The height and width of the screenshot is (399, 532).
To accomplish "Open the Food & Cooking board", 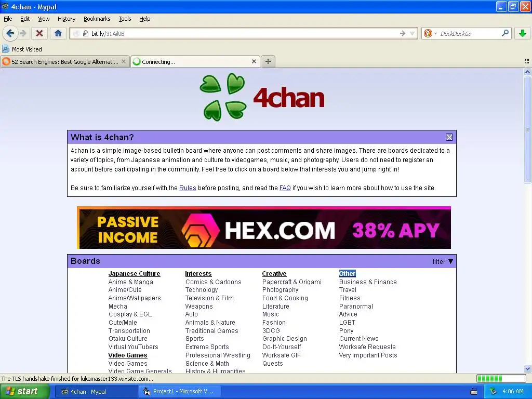I will 285,298.
